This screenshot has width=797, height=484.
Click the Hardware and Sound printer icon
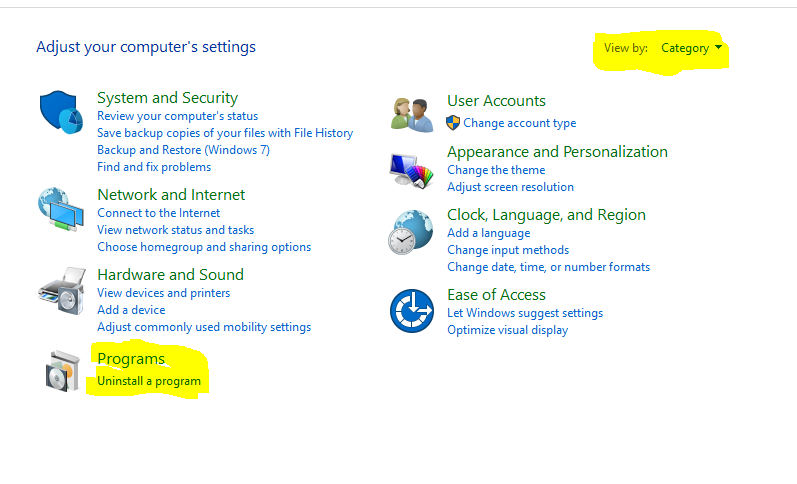click(62, 291)
